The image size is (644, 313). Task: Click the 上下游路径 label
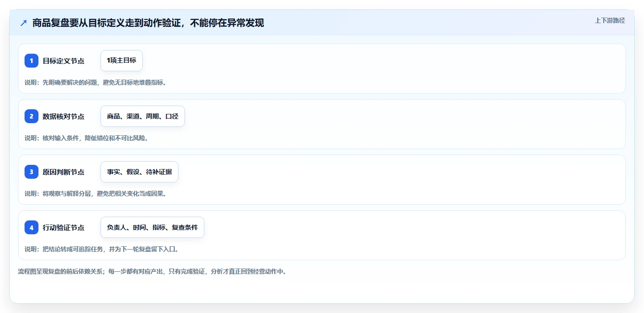click(610, 20)
